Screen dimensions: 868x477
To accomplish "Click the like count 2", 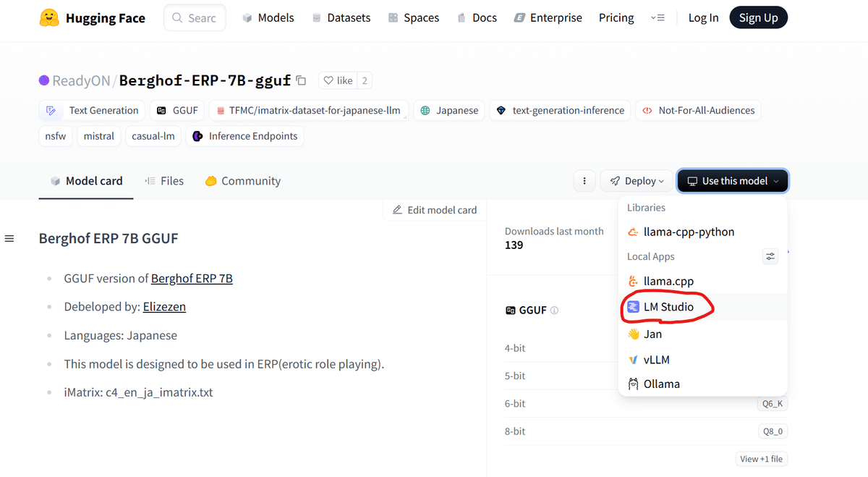I will pos(364,80).
